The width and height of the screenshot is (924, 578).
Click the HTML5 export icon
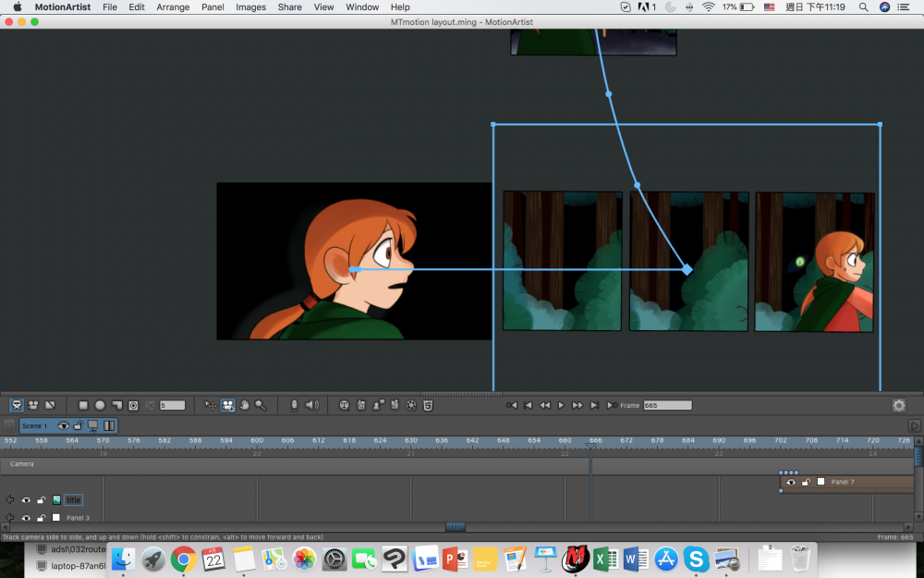click(429, 405)
